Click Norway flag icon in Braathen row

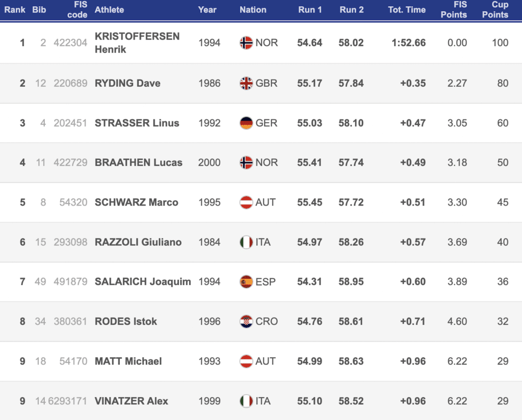pos(246,163)
